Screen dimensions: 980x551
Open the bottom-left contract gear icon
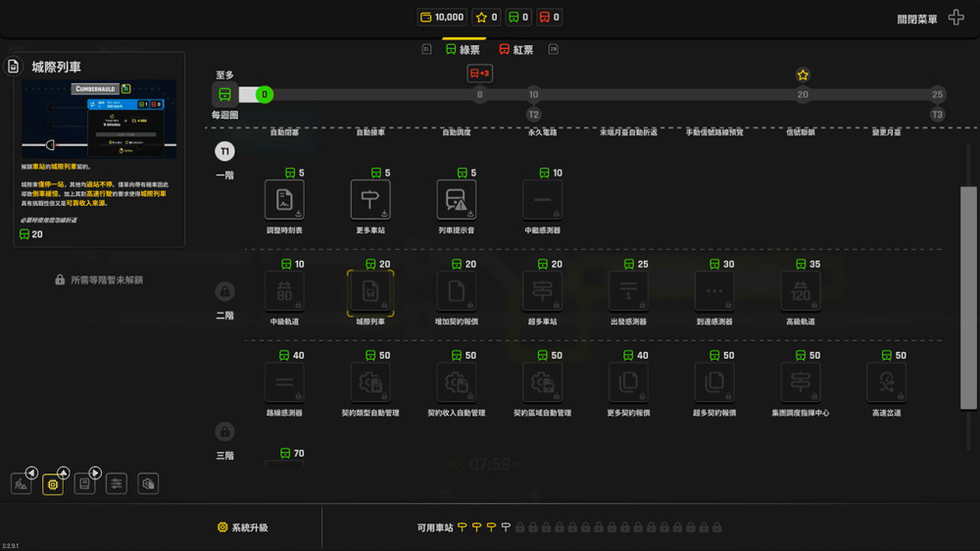point(148,484)
